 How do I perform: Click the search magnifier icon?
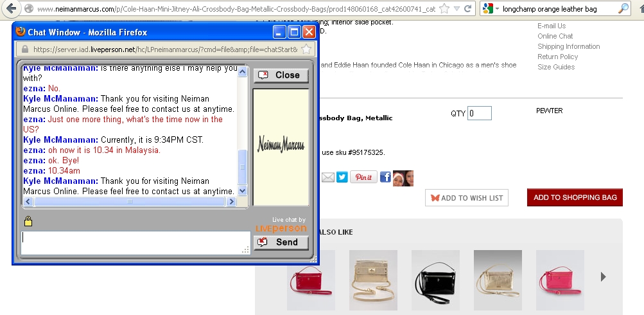623,8
